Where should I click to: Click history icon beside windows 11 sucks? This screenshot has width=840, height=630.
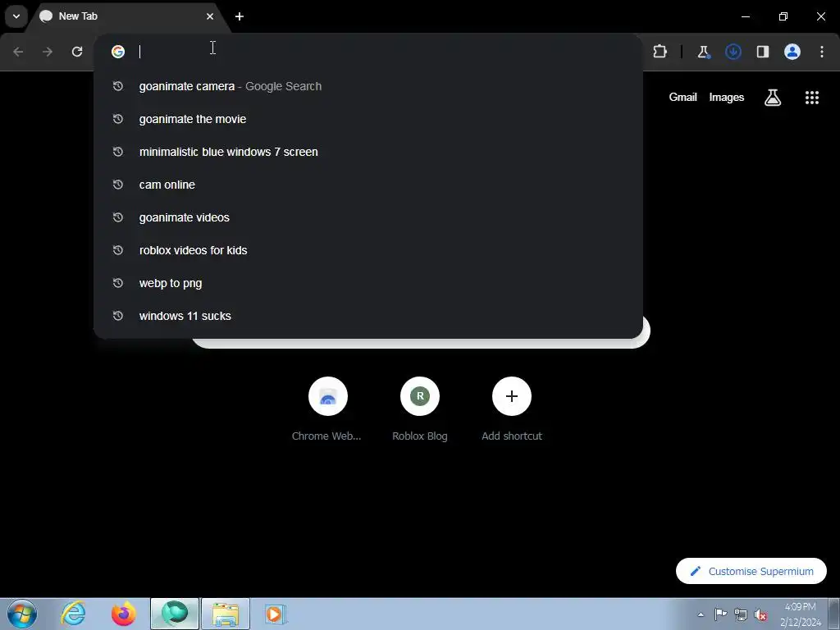point(118,316)
